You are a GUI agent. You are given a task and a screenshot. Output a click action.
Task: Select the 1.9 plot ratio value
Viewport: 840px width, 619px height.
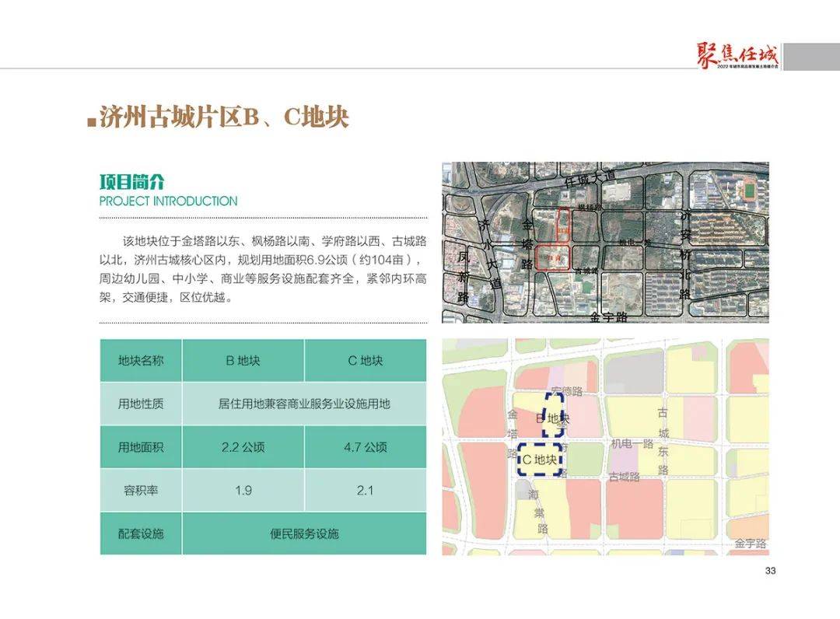[243, 491]
